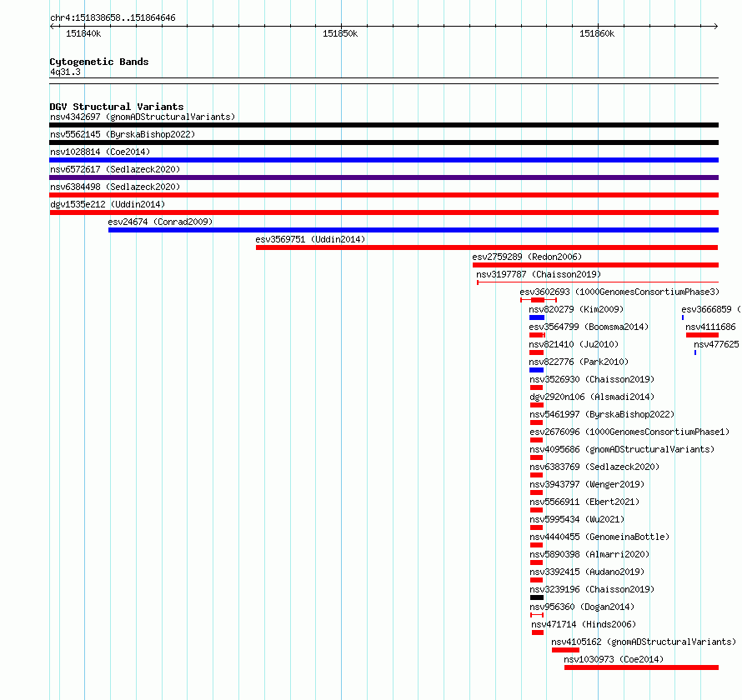Viewport: 742px width, 700px height.
Task: Select nsv820279 (Kim2009) label
Action: point(576,309)
